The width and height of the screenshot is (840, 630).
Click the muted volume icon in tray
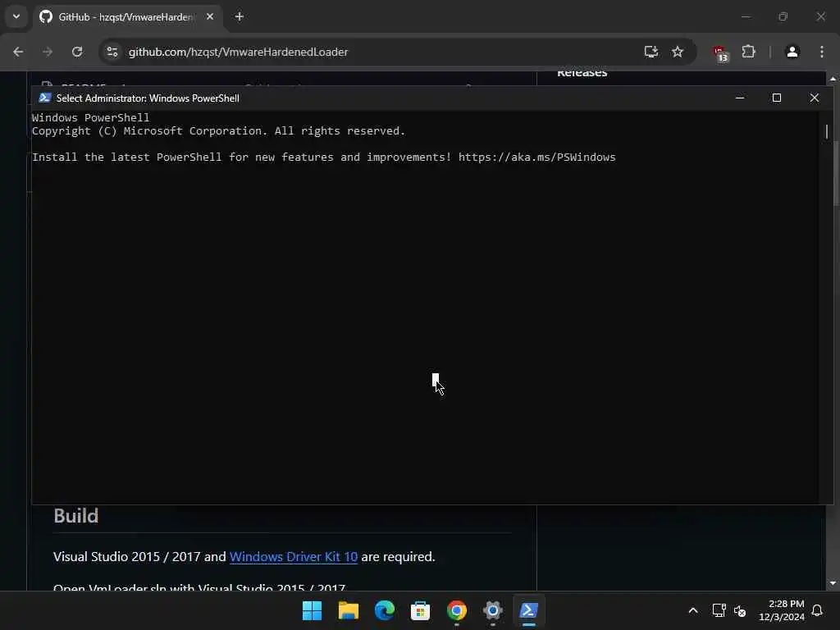point(740,610)
